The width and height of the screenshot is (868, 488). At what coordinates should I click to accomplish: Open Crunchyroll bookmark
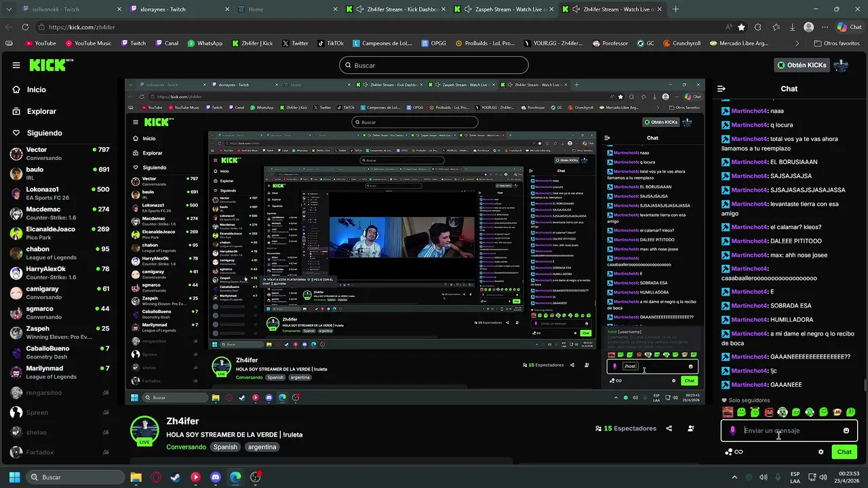click(682, 43)
